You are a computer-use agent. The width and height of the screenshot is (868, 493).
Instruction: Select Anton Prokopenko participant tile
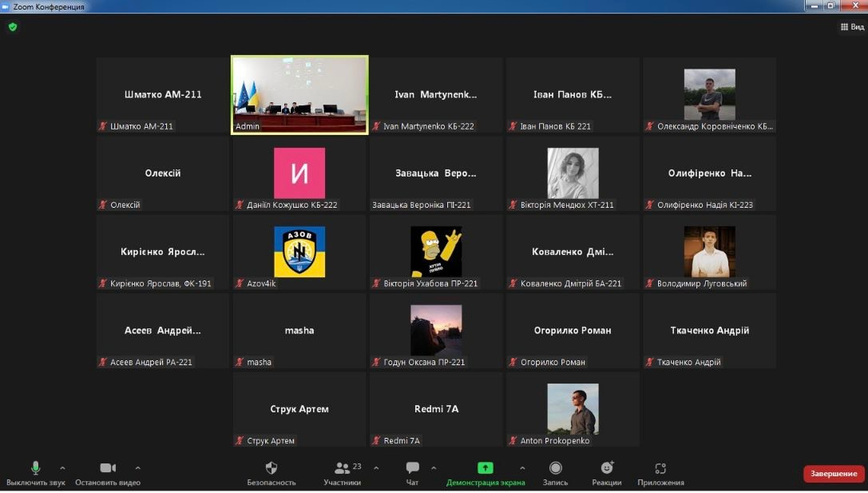click(573, 409)
